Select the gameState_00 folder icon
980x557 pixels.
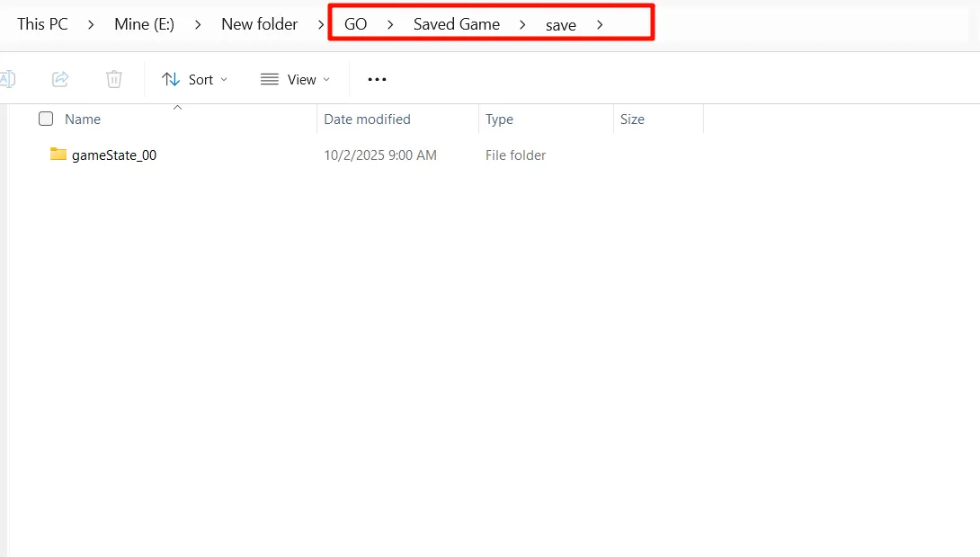tap(58, 155)
